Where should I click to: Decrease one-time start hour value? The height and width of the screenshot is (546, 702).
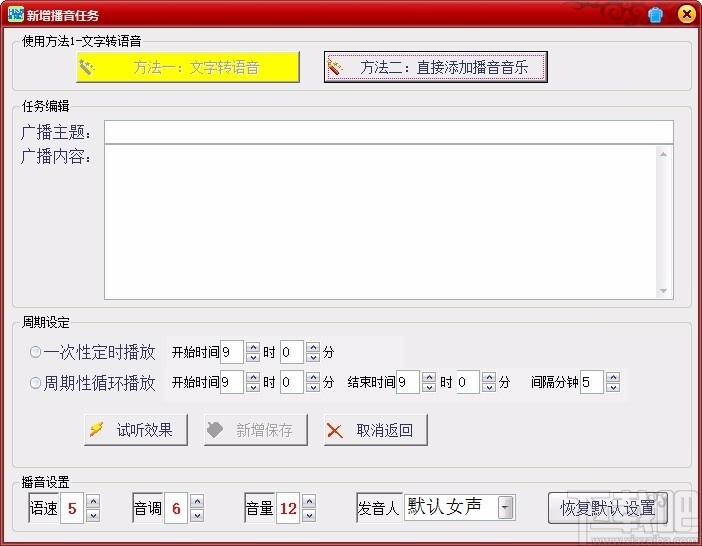[253, 357]
